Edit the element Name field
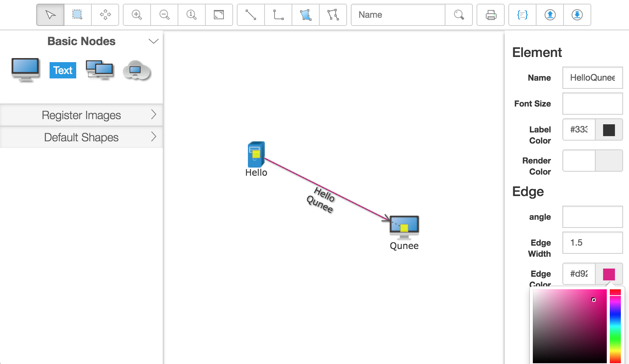Viewport: 629px width, 364px height. coord(592,78)
